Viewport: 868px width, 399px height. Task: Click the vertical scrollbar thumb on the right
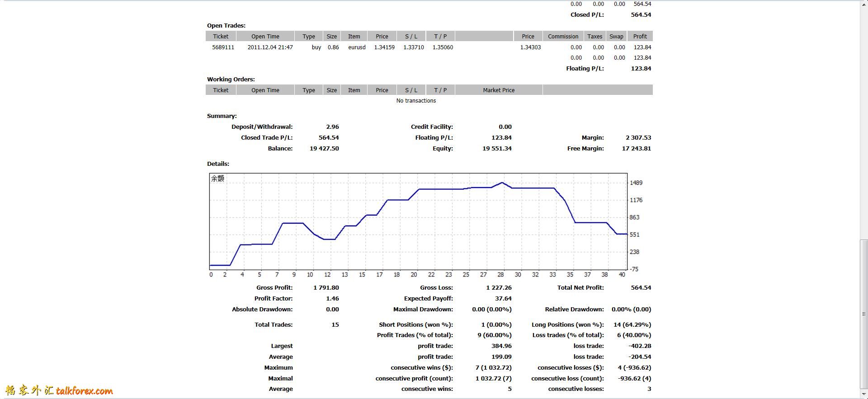coord(864,314)
